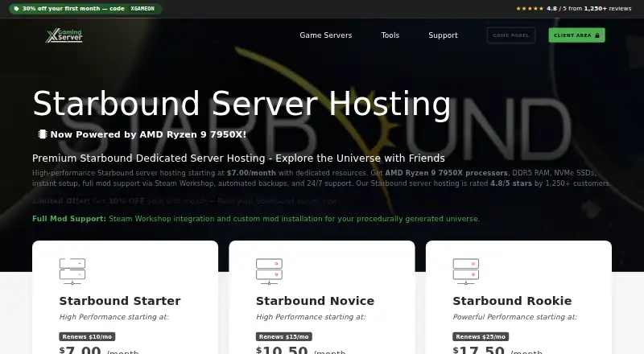Click the Limited Offer 30% OFF line
This screenshot has height=354, width=644.
click(x=186, y=201)
